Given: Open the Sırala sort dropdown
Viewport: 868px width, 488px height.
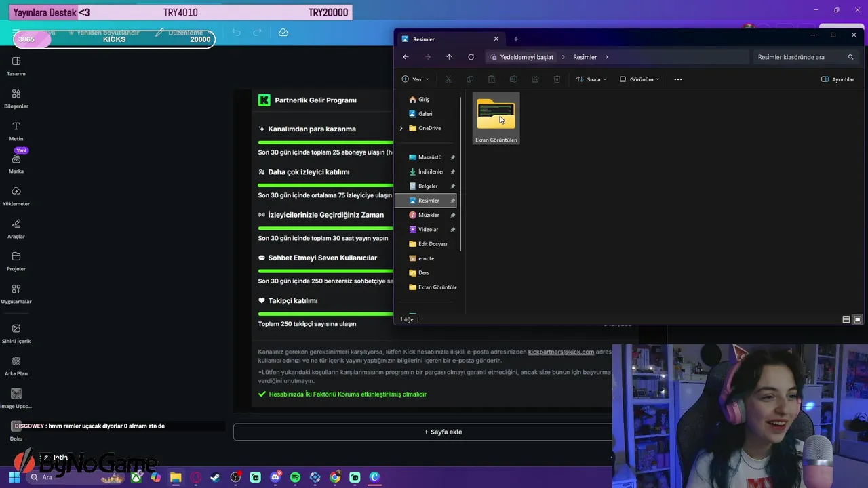Looking at the screenshot, I should (591, 79).
